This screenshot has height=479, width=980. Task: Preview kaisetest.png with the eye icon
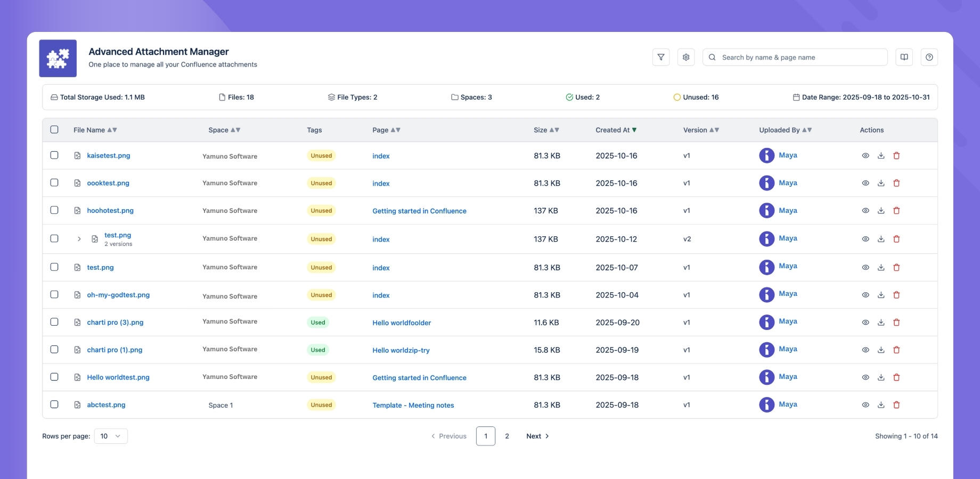point(865,155)
